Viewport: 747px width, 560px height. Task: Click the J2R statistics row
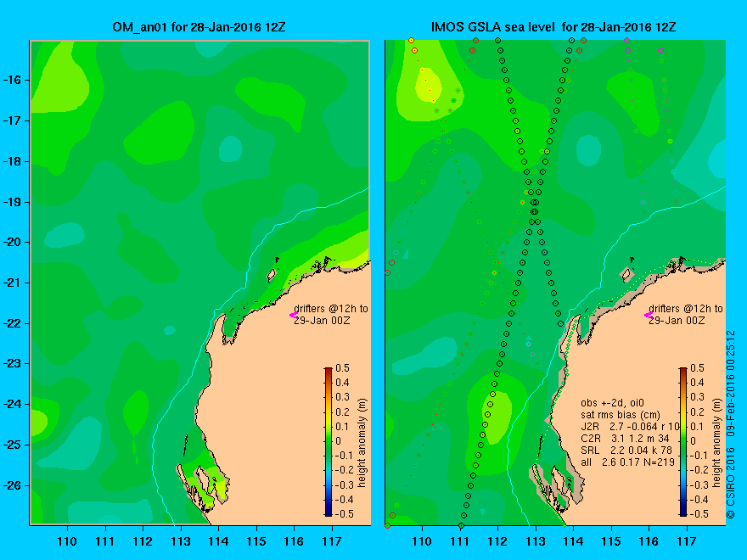[x=630, y=426]
